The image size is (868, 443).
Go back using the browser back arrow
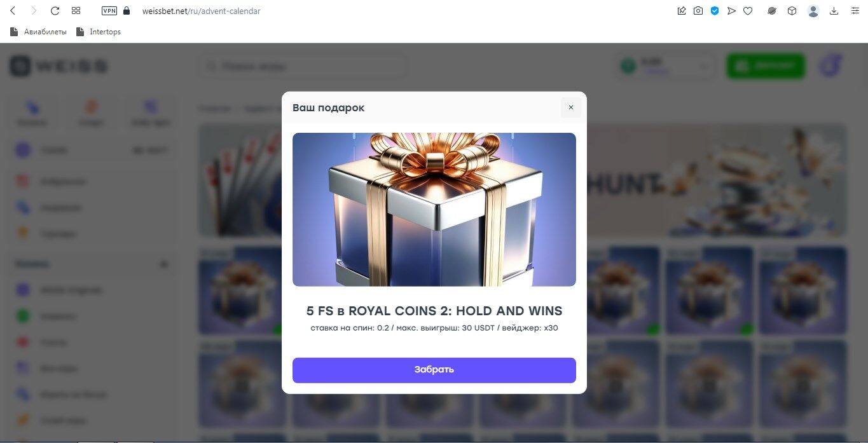(x=13, y=11)
